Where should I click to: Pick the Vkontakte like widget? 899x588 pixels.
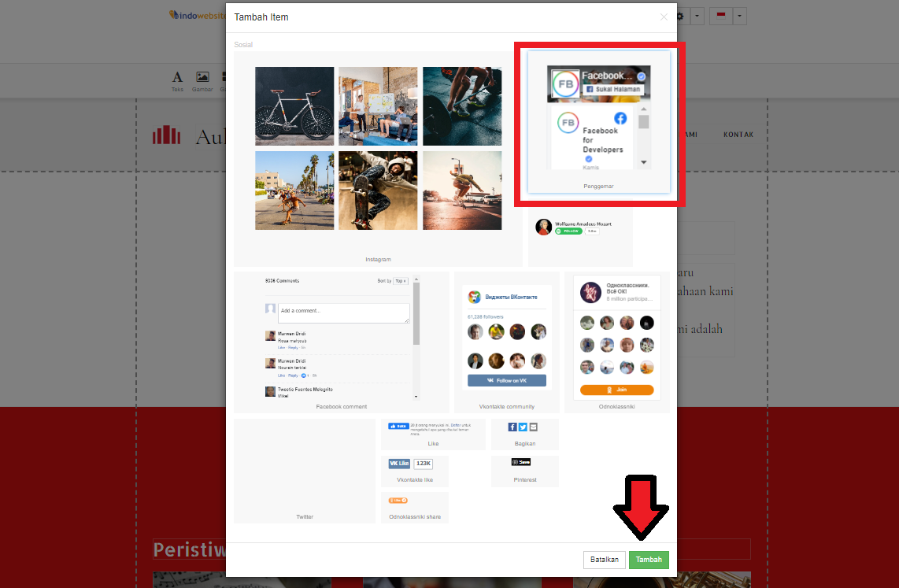(415, 471)
